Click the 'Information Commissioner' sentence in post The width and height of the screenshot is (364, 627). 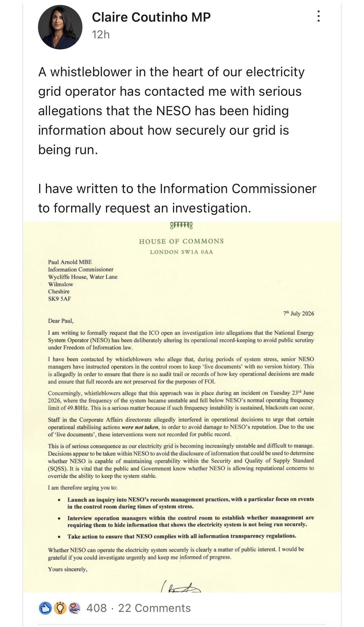[x=177, y=198]
